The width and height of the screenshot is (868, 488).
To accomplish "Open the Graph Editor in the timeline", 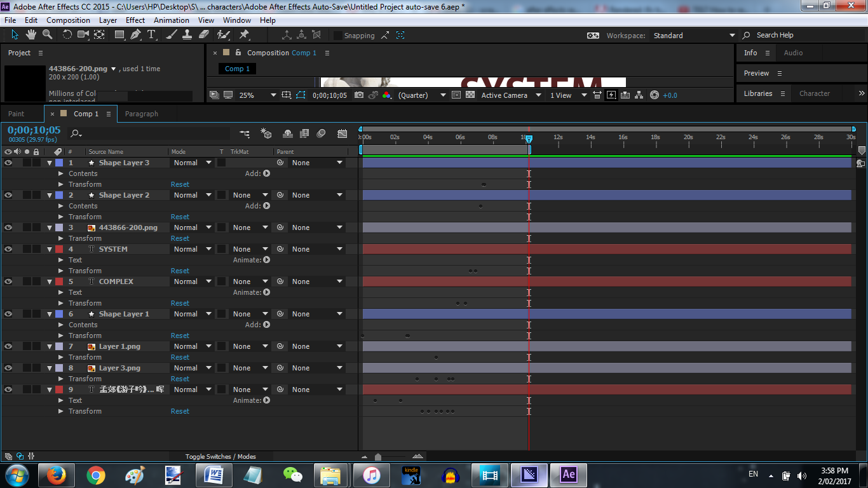I will coord(342,133).
